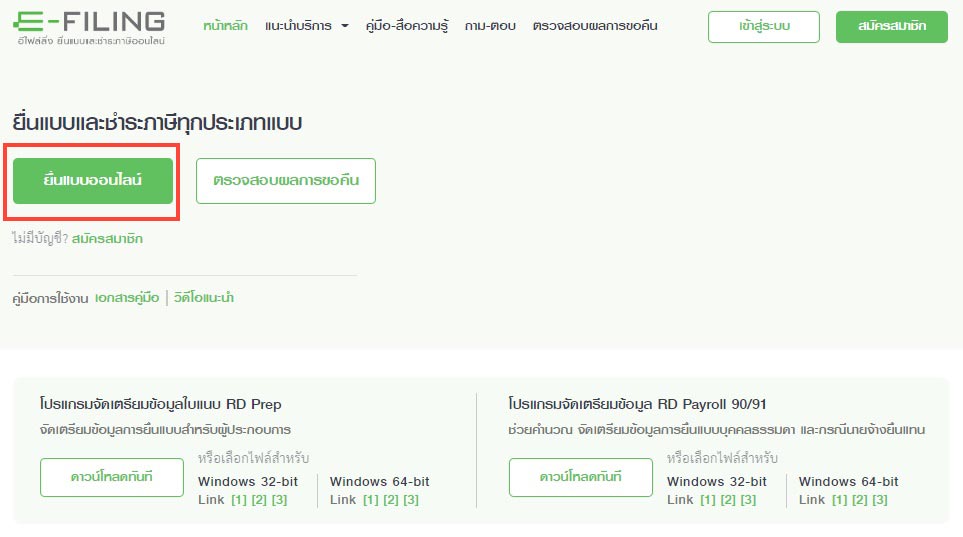Click RD Prep Windows 32-bit link [3]

(x=279, y=500)
